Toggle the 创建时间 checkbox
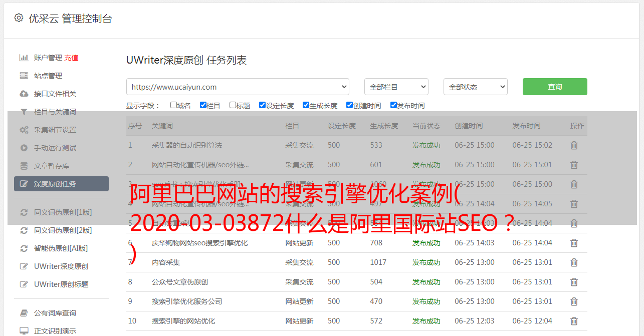Image resolution: width=644 pixels, height=336 pixels. pos(349,105)
